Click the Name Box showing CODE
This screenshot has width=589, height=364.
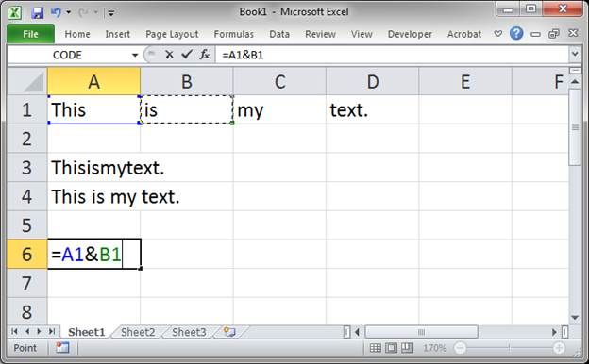tap(67, 55)
